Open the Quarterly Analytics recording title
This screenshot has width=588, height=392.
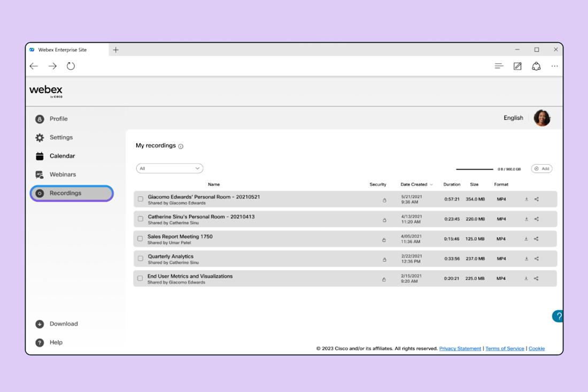pos(171,257)
